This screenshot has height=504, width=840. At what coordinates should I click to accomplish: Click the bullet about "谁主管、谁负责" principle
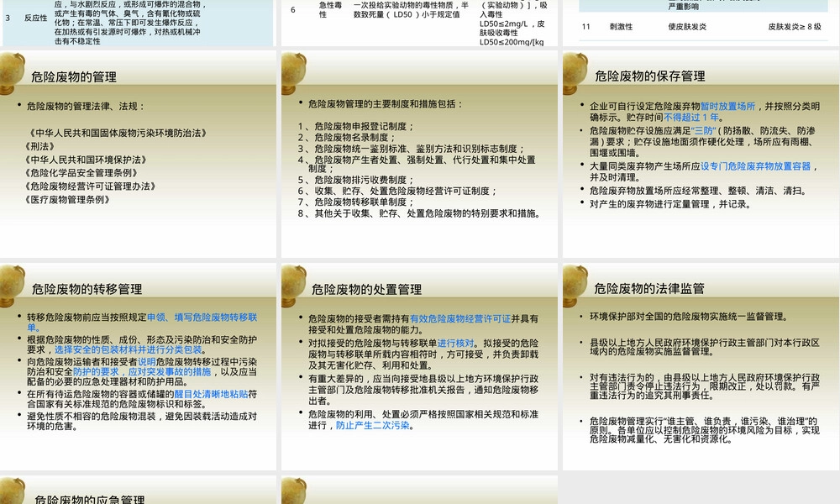[x=705, y=430]
